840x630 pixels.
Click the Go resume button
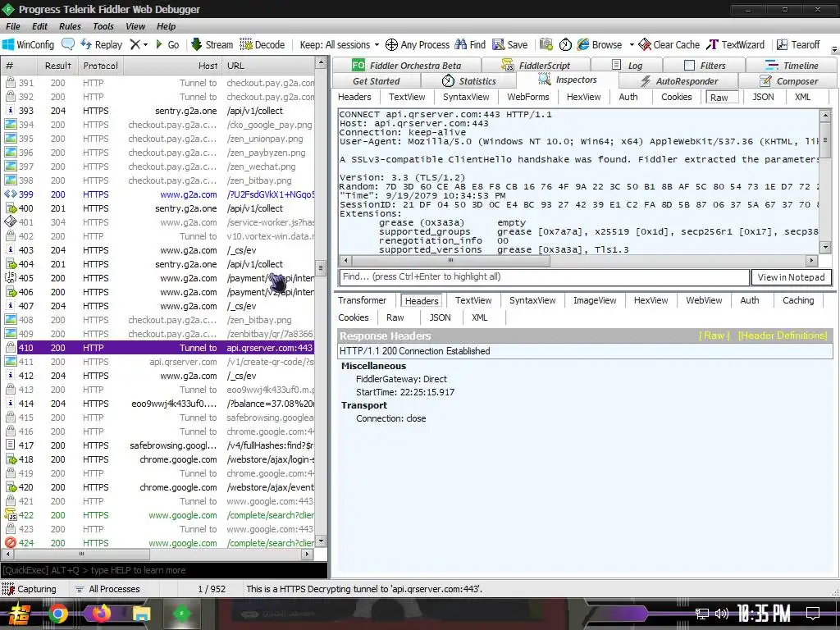point(167,44)
